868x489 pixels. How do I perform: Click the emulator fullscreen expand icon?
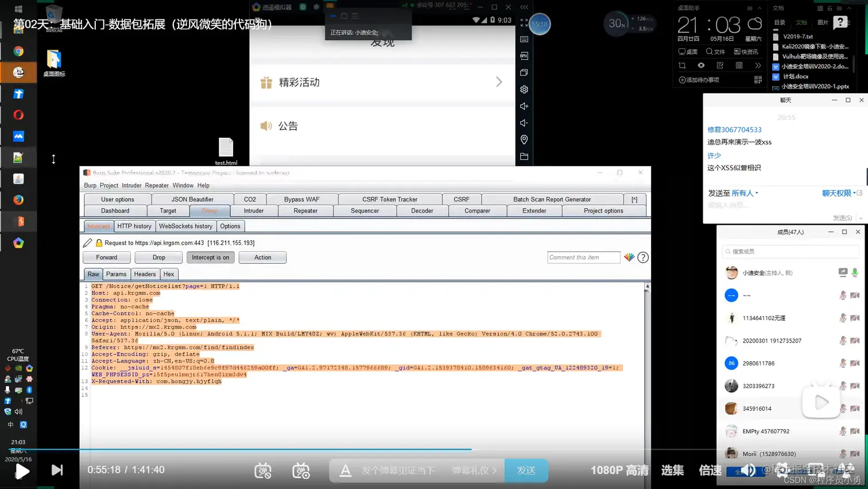[x=524, y=23]
